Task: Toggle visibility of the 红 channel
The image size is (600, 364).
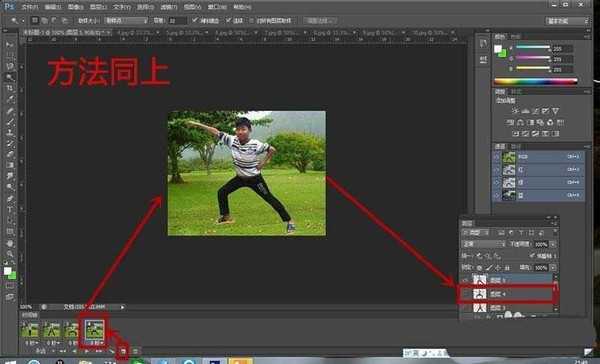Action: (497, 170)
